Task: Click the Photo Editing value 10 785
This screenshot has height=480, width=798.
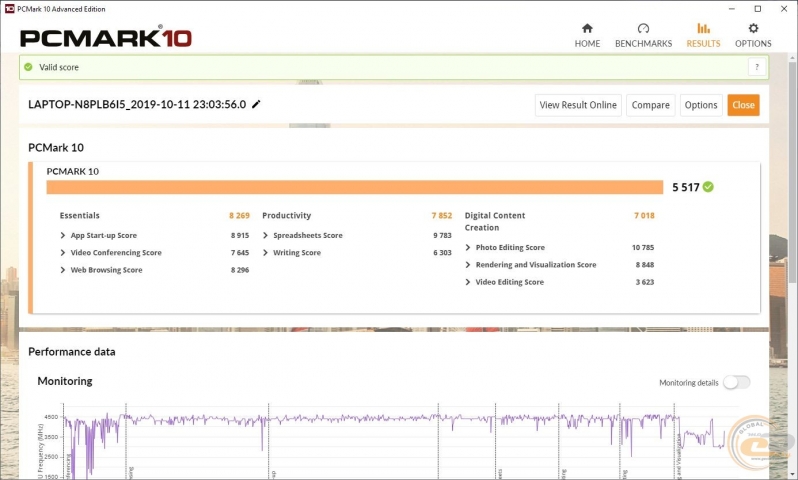Action: coord(643,247)
